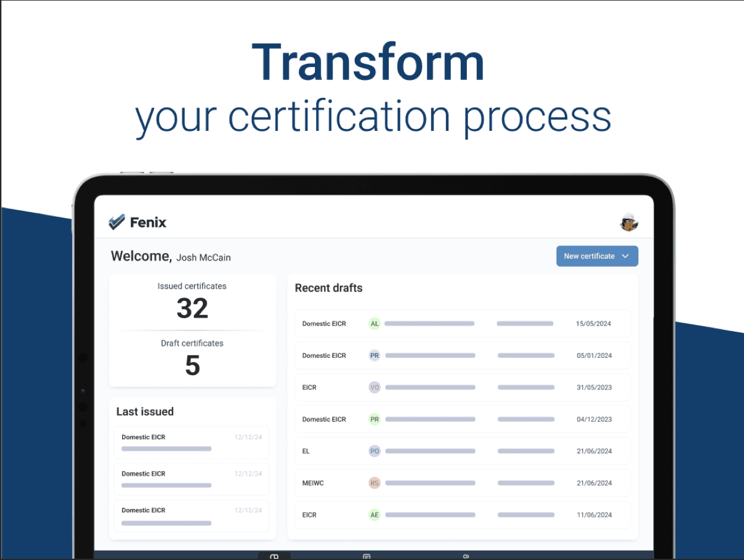Switch to the document list icon in bottom bar

tap(366, 556)
